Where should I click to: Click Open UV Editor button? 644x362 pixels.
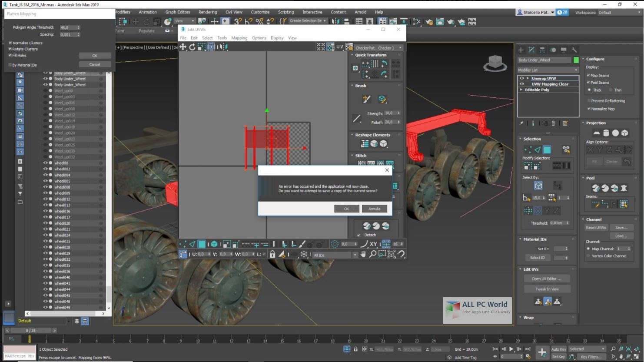click(547, 279)
